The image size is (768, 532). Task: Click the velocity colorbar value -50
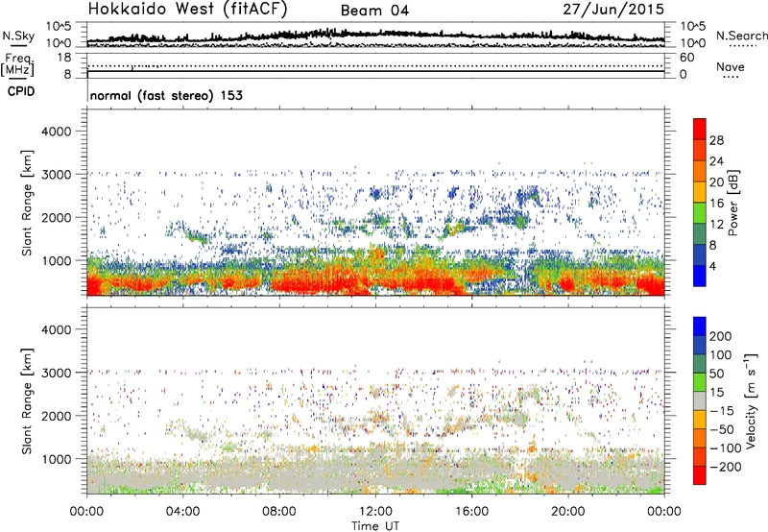pos(721,429)
